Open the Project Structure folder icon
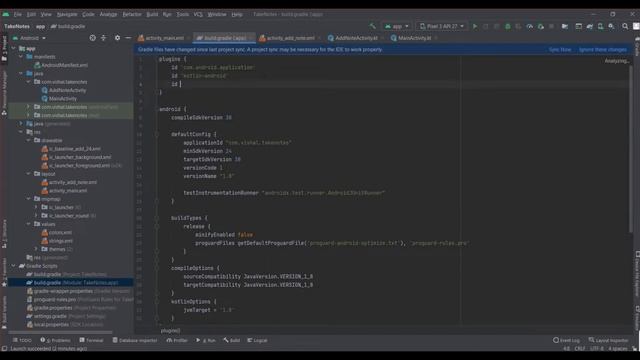 [x=565, y=26]
